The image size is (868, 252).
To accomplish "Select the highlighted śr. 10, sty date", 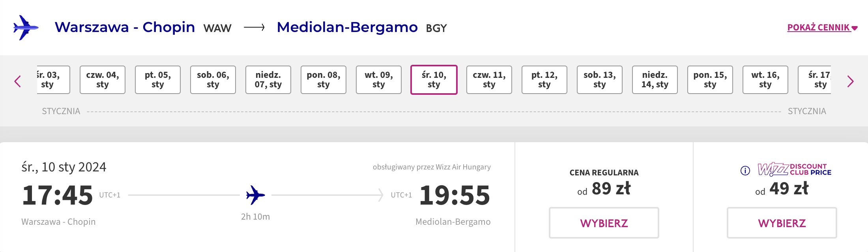I will coord(434,80).
